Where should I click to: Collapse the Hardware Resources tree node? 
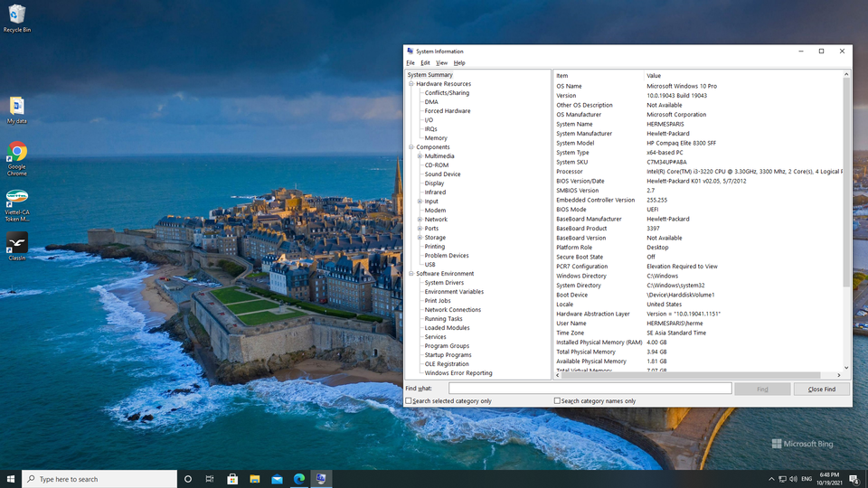pyautogui.click(x=411, y=83)
